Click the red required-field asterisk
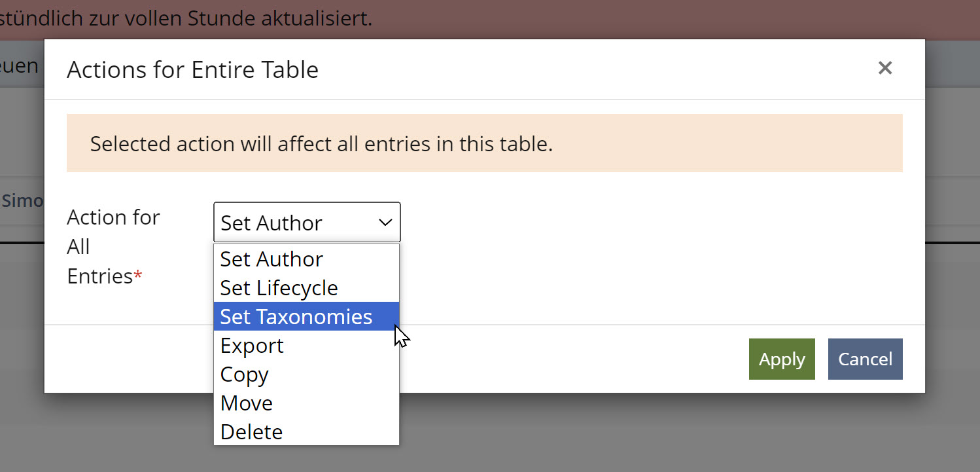Image resolution: width=980 pixels, height=472 pixels. pos(138,276)
